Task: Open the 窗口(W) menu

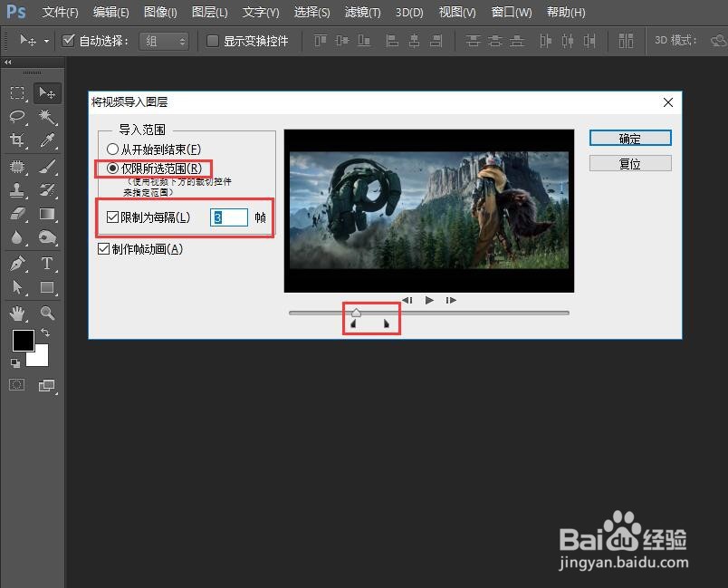Action: pyautogui.click(x=512, y=12)
